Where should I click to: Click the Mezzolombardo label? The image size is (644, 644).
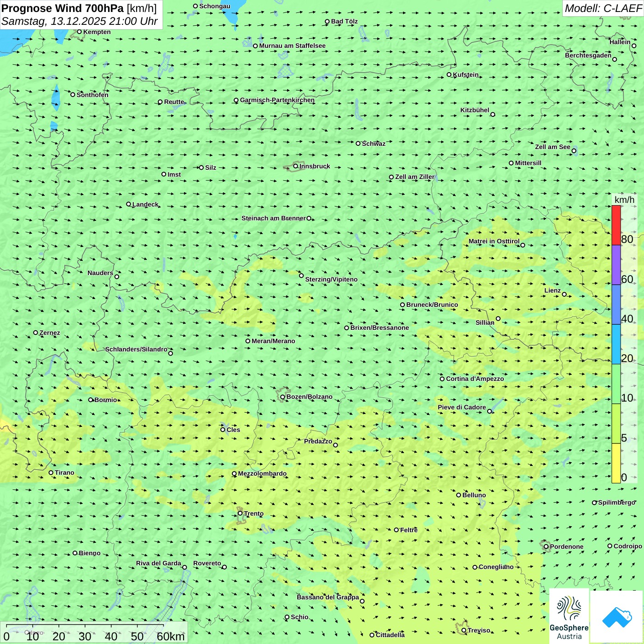262,473
